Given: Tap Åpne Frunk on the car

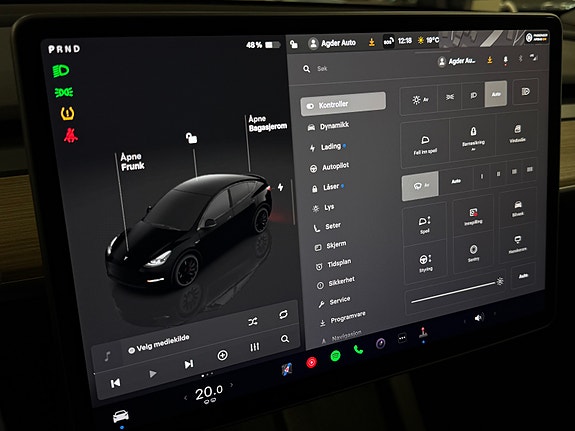Looking at the screenshot, I should click(x=132, y=162).
